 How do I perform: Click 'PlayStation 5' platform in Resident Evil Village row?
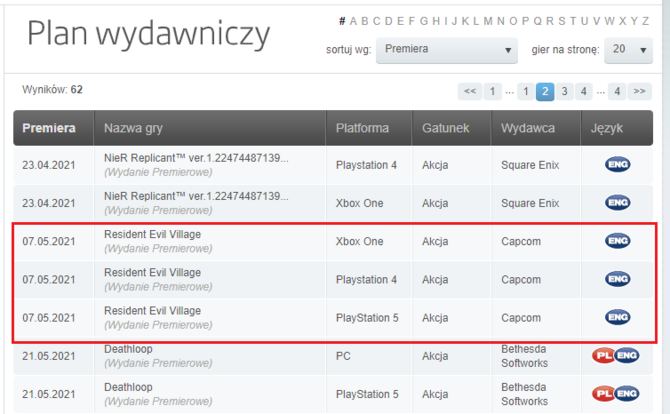(x=367, y=318)
